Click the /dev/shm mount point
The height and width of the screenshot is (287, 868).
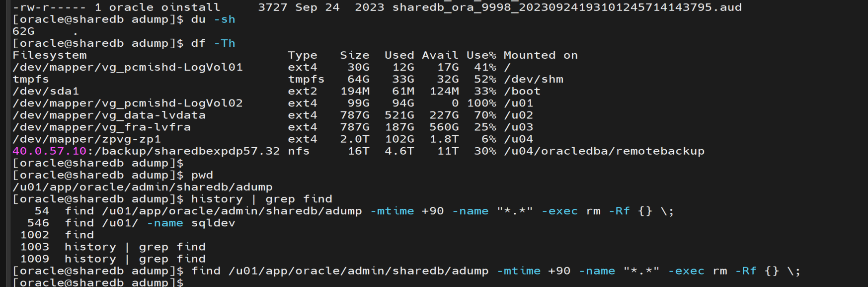[x=533, y=79]
